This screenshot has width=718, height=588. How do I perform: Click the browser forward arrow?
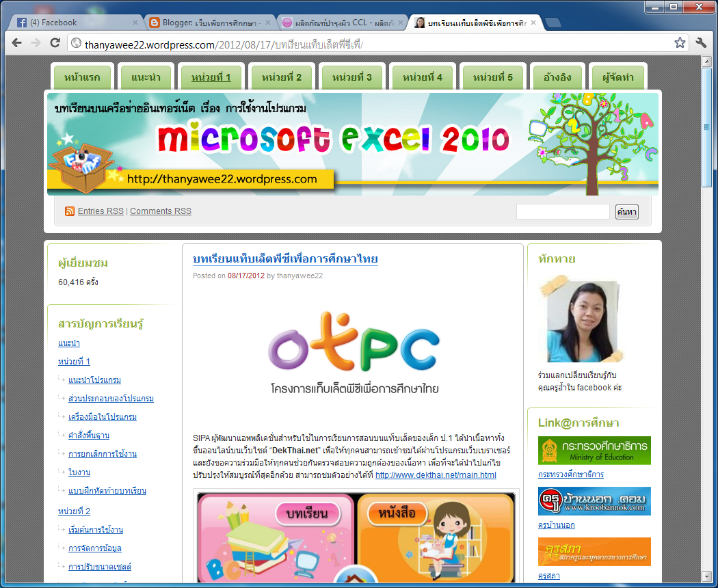click(36, 43)
